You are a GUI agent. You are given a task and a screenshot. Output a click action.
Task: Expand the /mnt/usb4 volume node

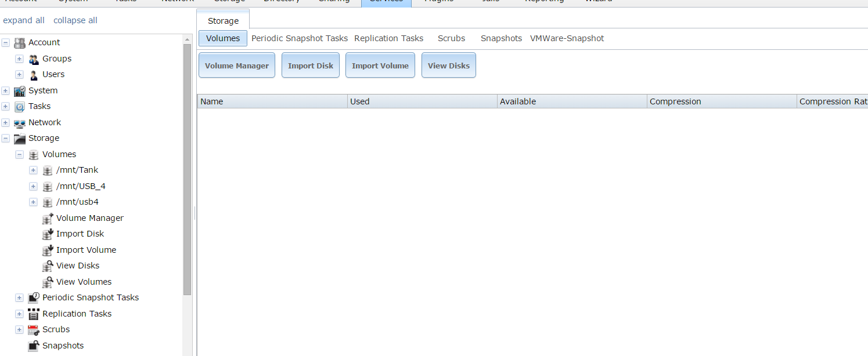33,202
